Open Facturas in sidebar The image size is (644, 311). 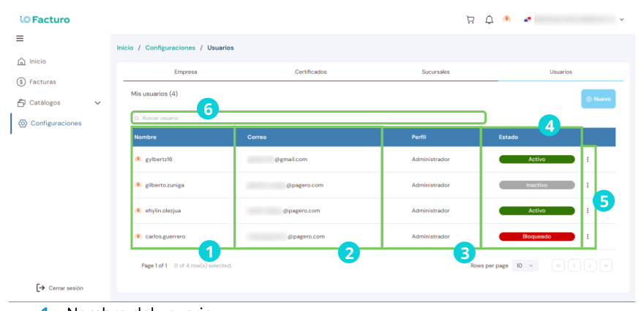pyautogui.click(x=36, y=82)
